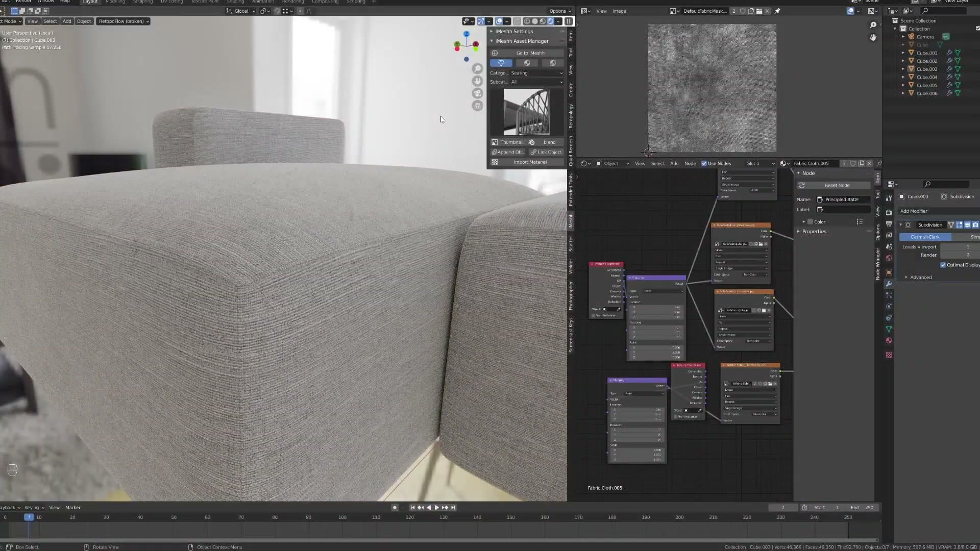
Task: Open image file folder icon for DefaultFabricMask
Action: (759, 11)
